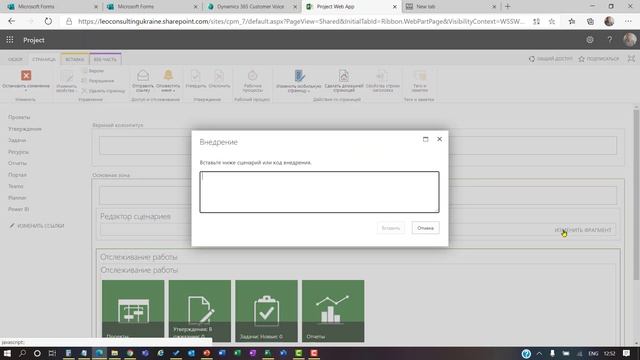Open the Windows Start menu
640x360 pixels.
[x=7, y=353]
